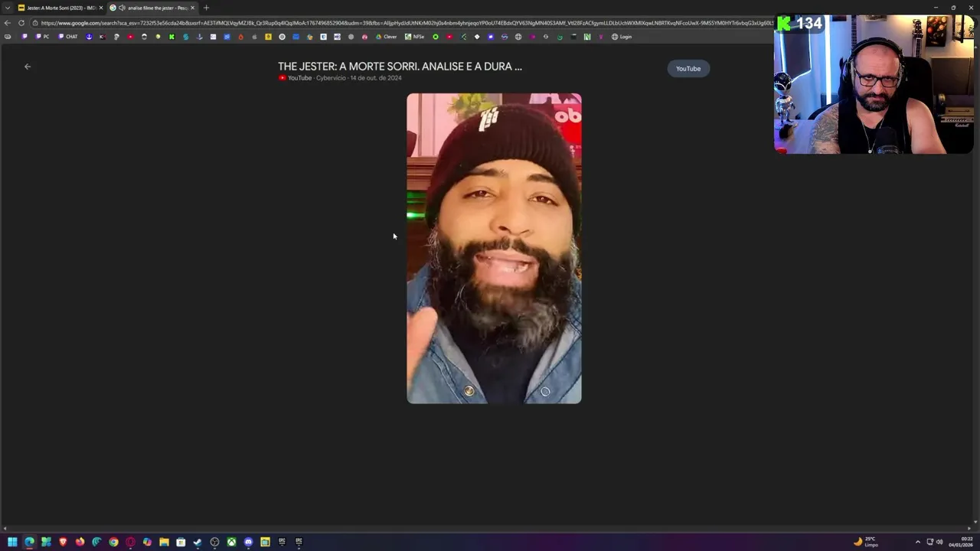Viewport: 980px width, 551px height.
Task: Open Microsoft Edge from the taskbar
Action: tap(29, 542)
